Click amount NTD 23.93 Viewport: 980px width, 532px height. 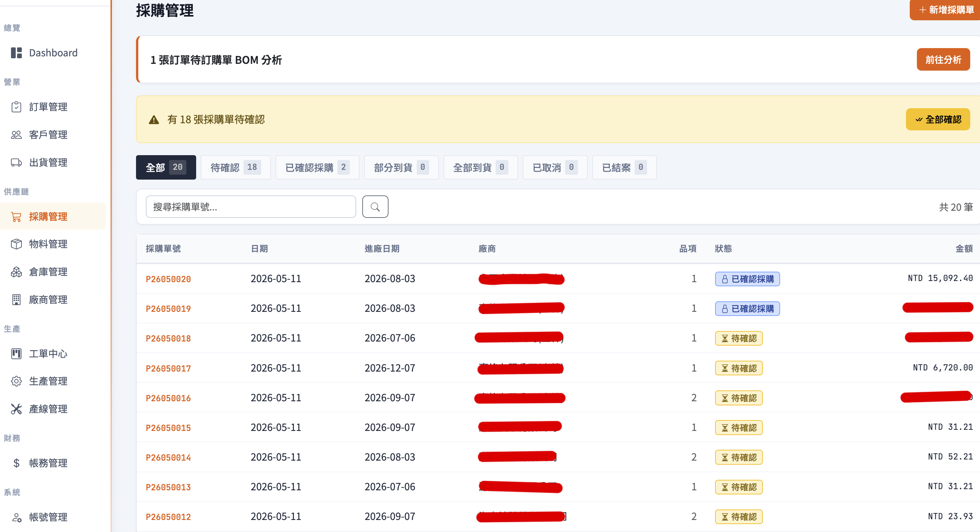point(950,516)
